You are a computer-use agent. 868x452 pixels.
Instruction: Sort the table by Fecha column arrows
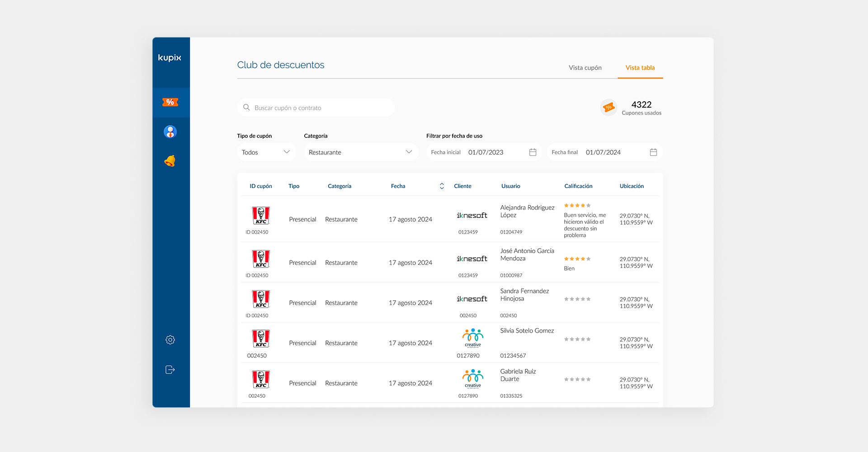442,186
